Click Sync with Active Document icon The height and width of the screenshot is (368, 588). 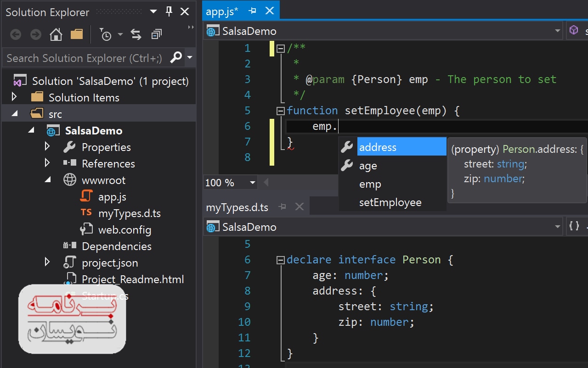(136, 34)
